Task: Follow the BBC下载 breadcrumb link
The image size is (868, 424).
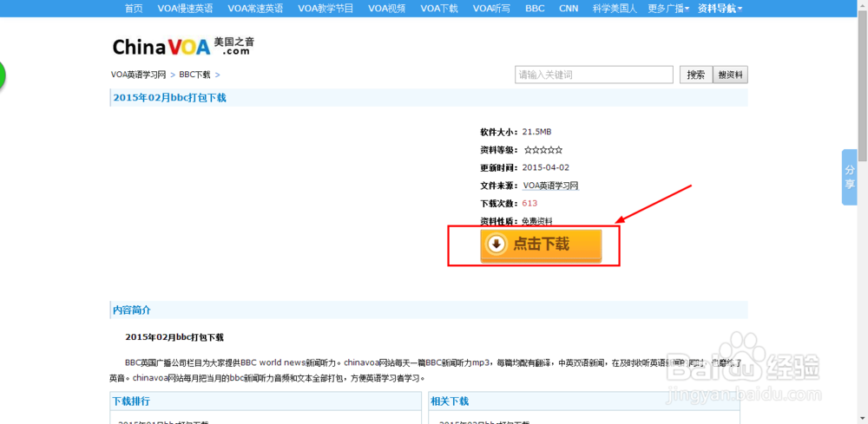Action: pos(194,75)
